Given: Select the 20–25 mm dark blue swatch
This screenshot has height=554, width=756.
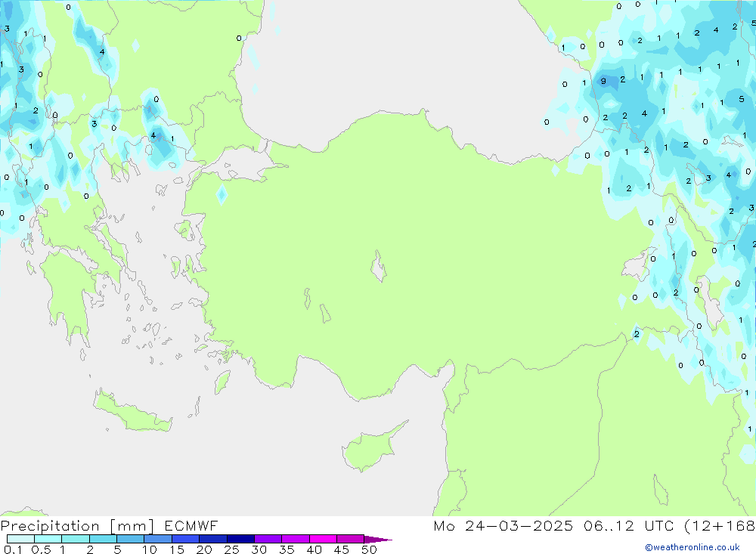Looking at the screenshot, I should tap(212, 539).
